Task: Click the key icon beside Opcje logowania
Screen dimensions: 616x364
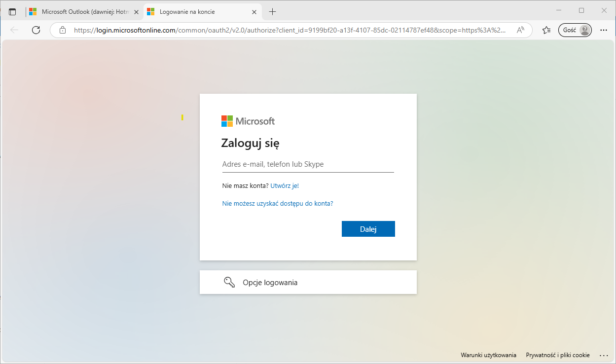Action: click(x=229, y=282)
